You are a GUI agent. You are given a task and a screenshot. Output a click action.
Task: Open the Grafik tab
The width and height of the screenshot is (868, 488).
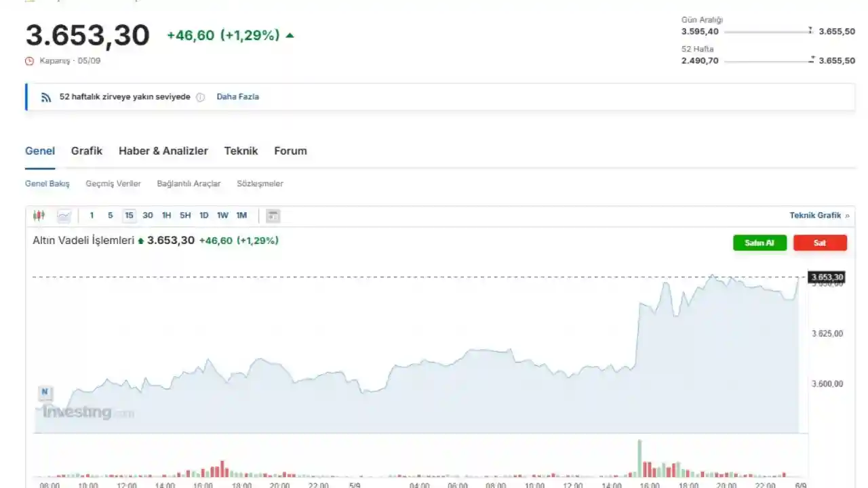coord(86,151)
